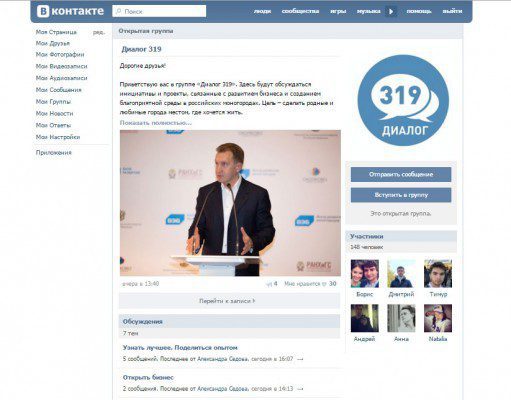This screenshot has width=511, height=400.
Task: Open Перейти к записи link below the post
Action: pyautogui.click(x=227, y=301)
